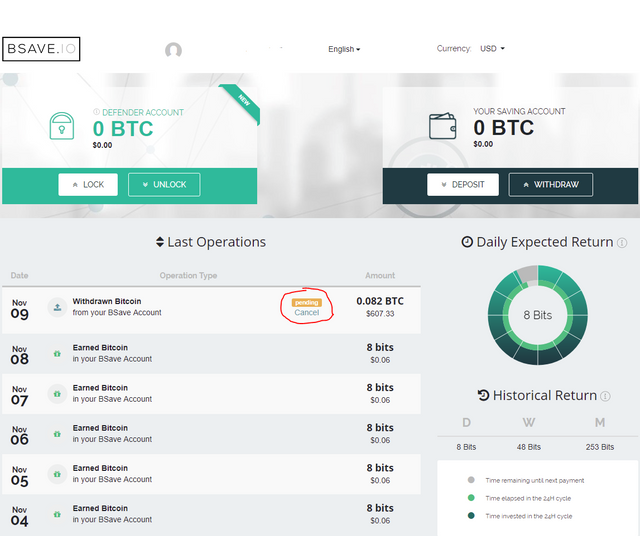The image size is (640, 536).
Task: Click the Historical Return info icon
Action: click(x=606, y=396)
